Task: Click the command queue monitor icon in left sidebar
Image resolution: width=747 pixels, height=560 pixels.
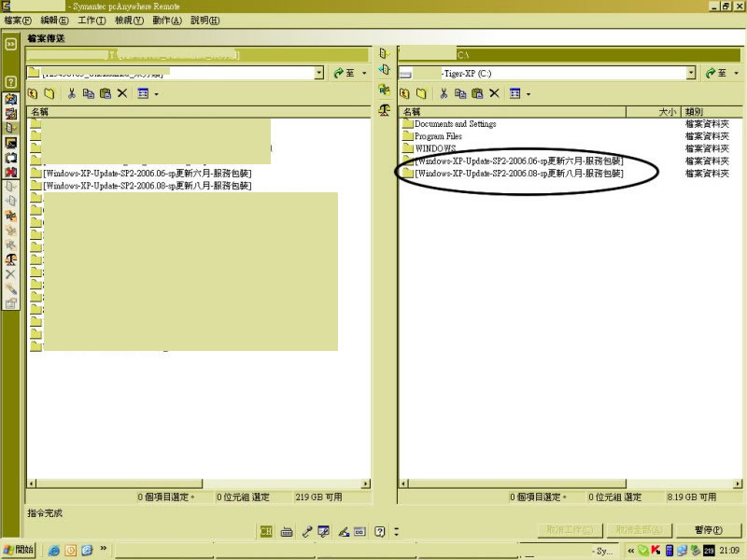Action: (x=10, y=143)
